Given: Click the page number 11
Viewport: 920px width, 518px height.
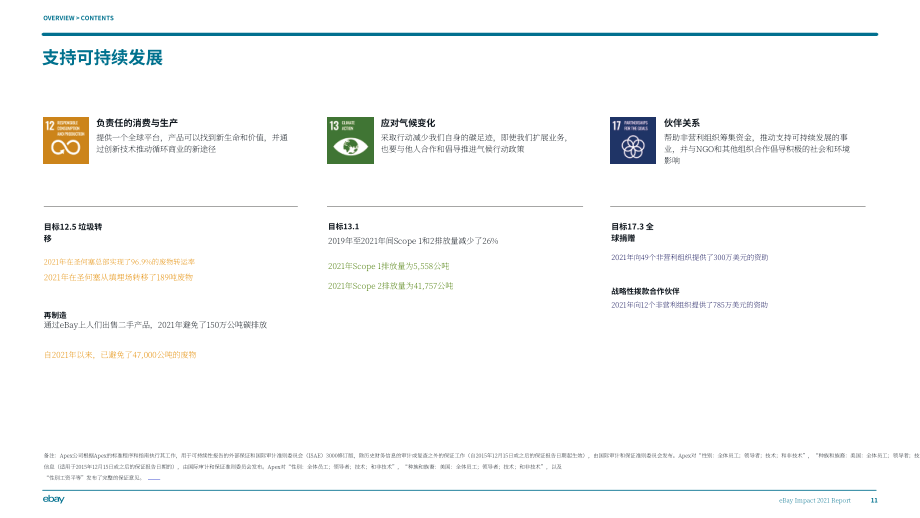Looking at the screenshot, I should point(874,500).
